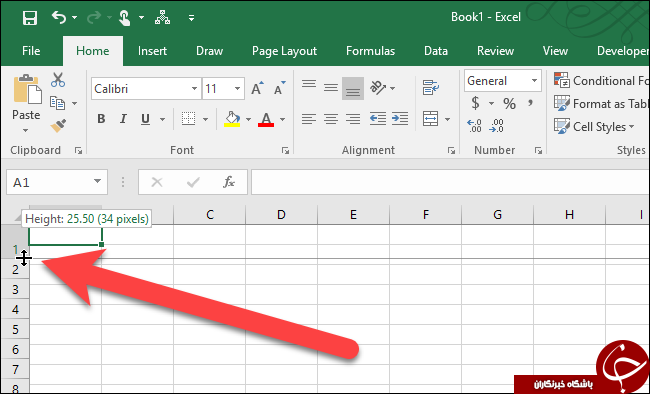
Task: Click the red Font Color A
Action: pyautogui.click(x=266, y=119)
